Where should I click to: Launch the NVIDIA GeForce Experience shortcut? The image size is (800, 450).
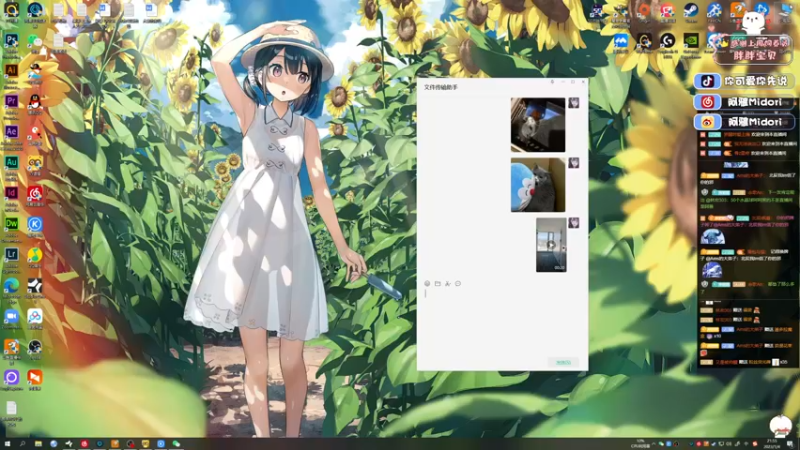pos(691,41)
